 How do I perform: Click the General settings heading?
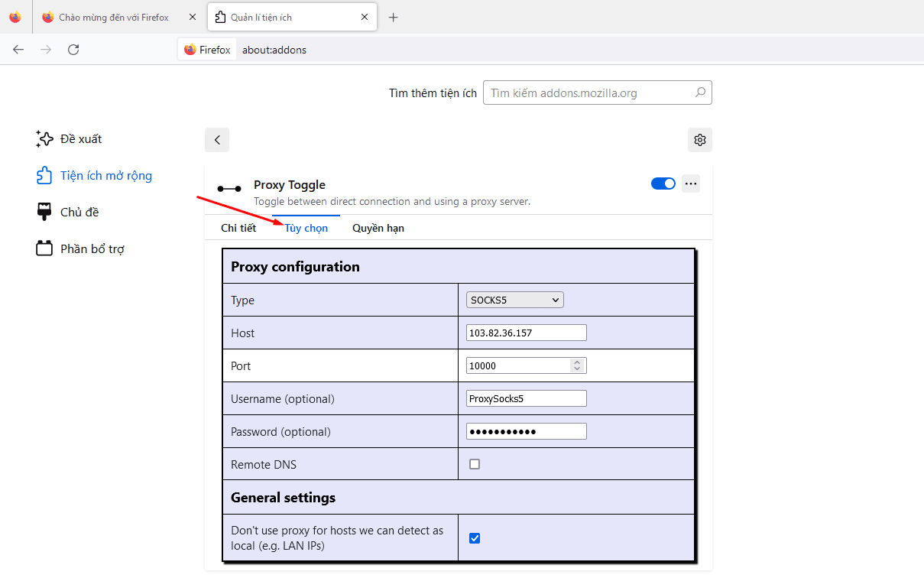pyautogui.click(x=283, y=498)
